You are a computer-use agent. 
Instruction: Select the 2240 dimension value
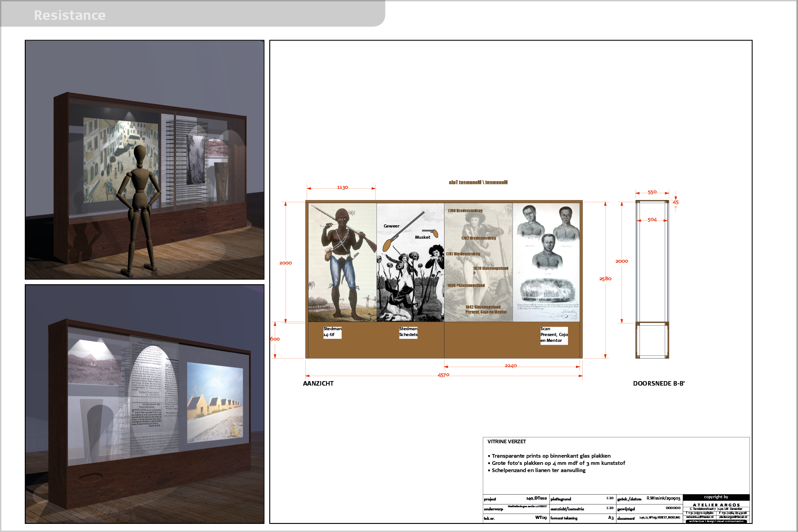click(511, 366)
